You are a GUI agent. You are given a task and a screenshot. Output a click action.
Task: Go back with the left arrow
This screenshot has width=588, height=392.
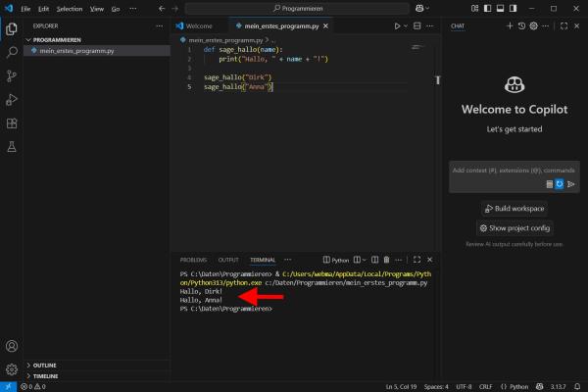(162, 8)
